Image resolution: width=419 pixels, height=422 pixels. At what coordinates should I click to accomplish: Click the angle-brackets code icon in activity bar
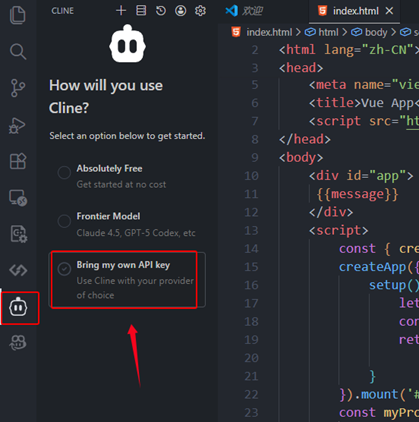click(18, 270)
